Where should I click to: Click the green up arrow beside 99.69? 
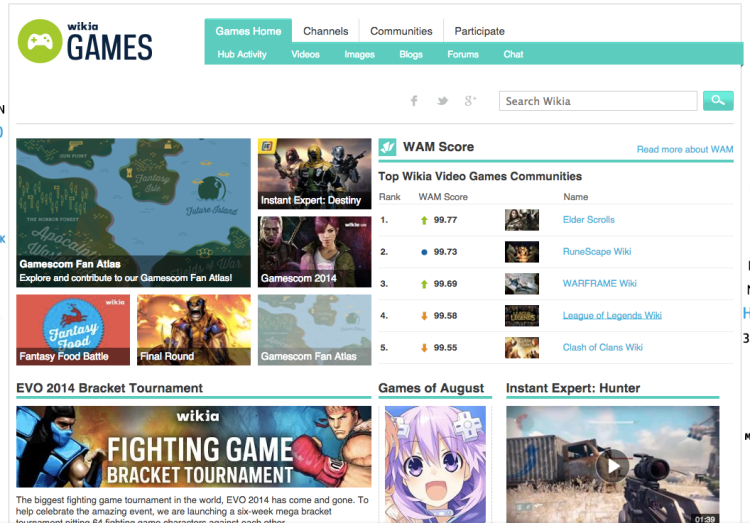pos(424,284)
